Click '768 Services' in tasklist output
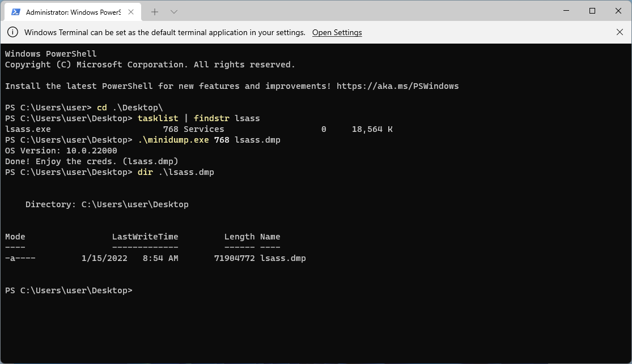Viewport: 632px width, 364px height. tap(193, 129)
